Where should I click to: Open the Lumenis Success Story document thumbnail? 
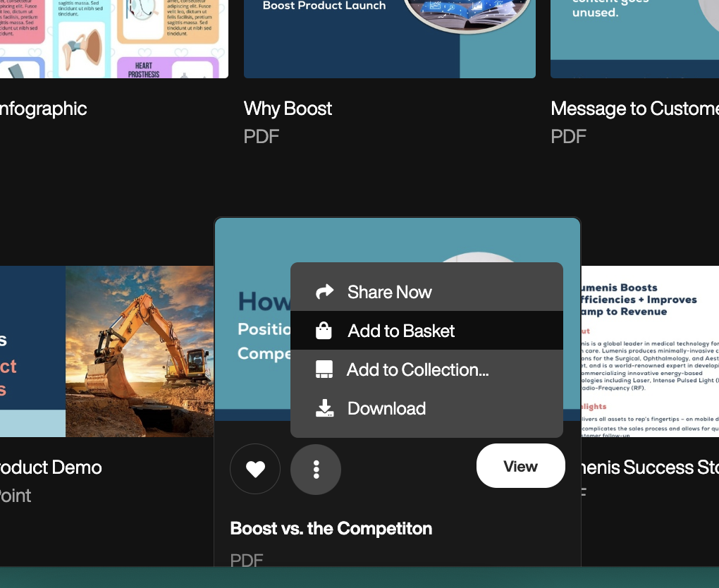coord(649,351)
